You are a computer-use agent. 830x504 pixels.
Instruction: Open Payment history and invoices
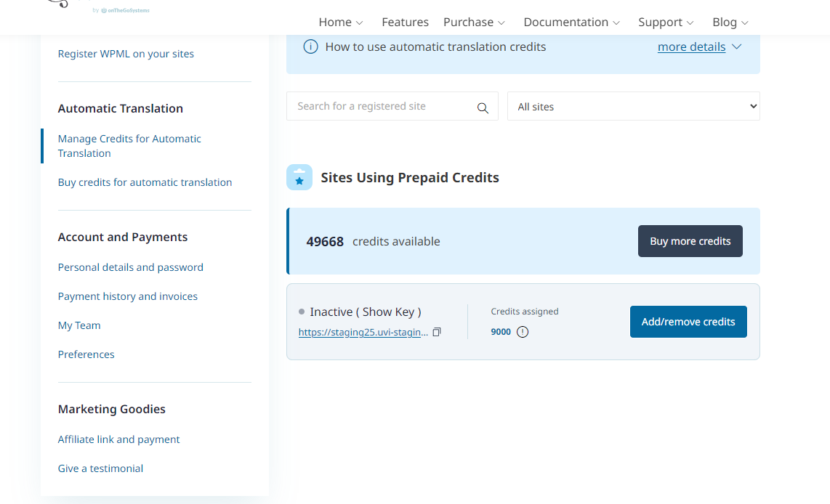click(128, 296)
